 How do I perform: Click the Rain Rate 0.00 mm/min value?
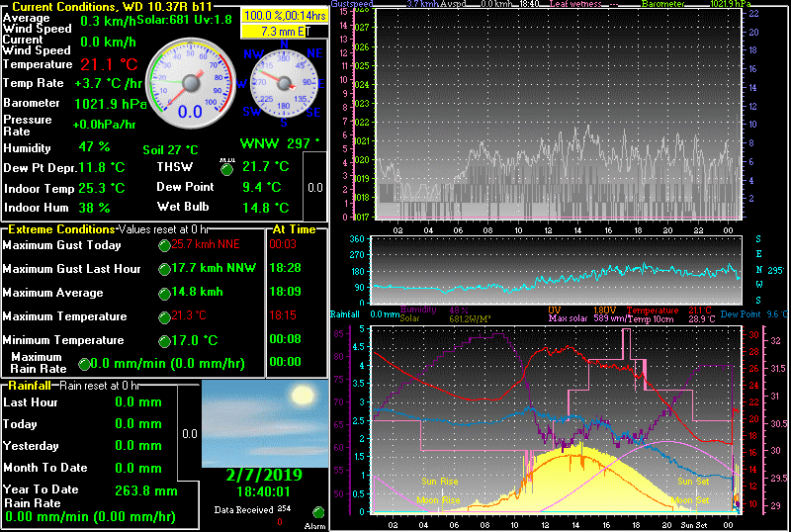pos(90,517)
